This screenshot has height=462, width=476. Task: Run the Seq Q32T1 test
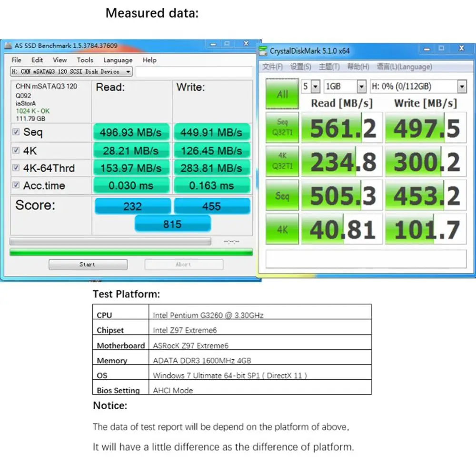tap(282, 127)
